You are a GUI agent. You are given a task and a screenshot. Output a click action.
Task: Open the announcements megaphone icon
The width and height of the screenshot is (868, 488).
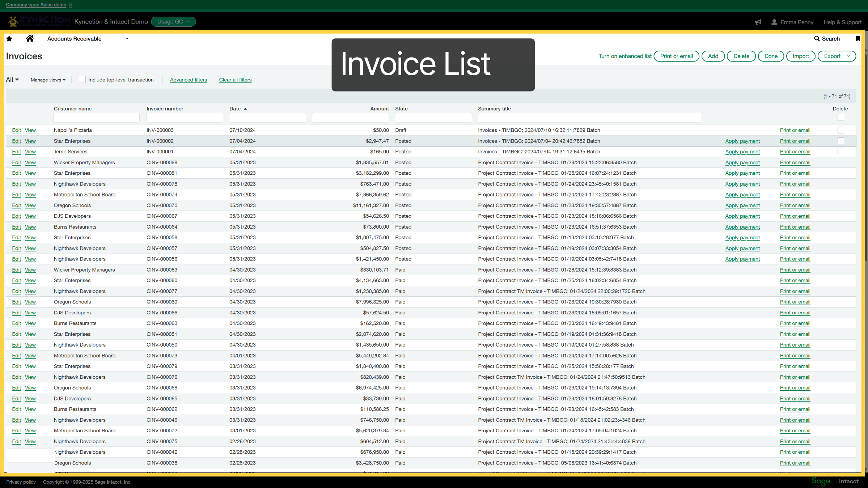[758, 22]
